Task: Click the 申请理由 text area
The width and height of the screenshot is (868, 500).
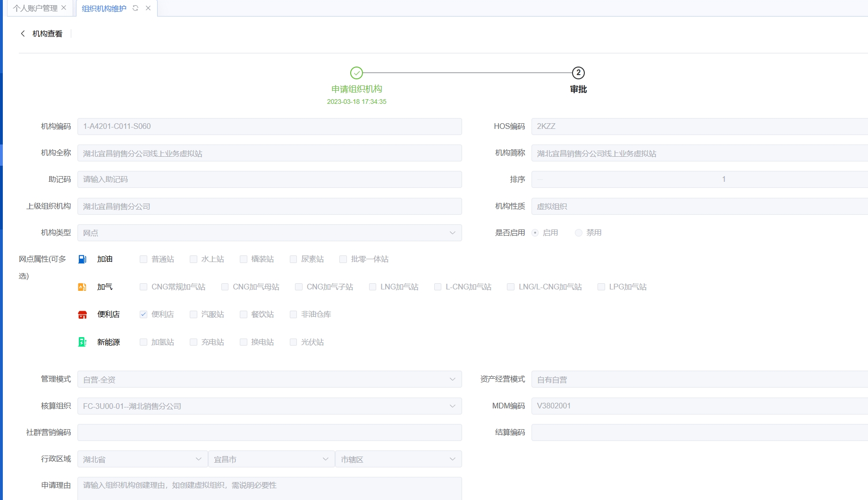Action: click(269, 488)
